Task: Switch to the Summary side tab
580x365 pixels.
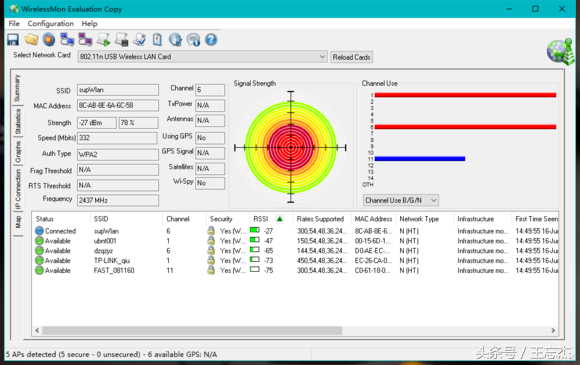Action: 17,88
